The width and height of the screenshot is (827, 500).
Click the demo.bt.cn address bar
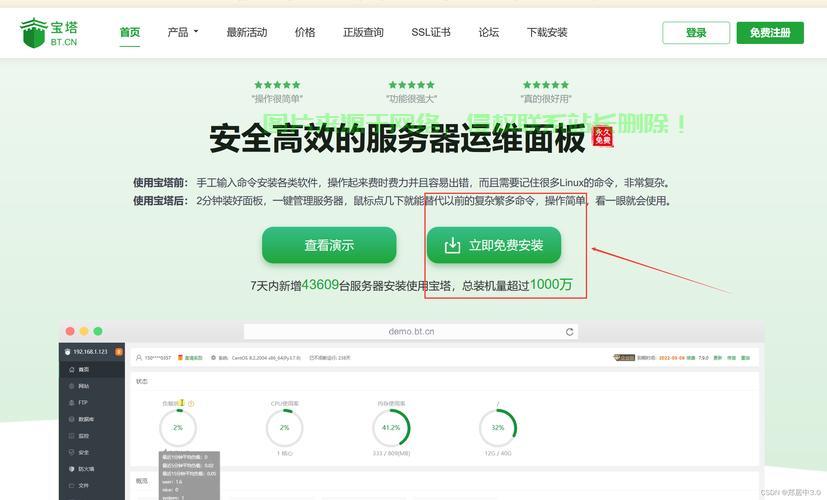coord(411,332)
